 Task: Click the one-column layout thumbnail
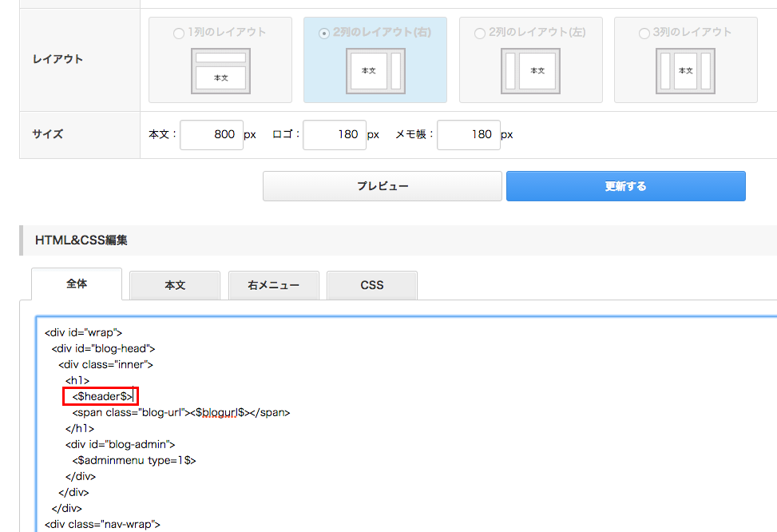click(221, 71)
